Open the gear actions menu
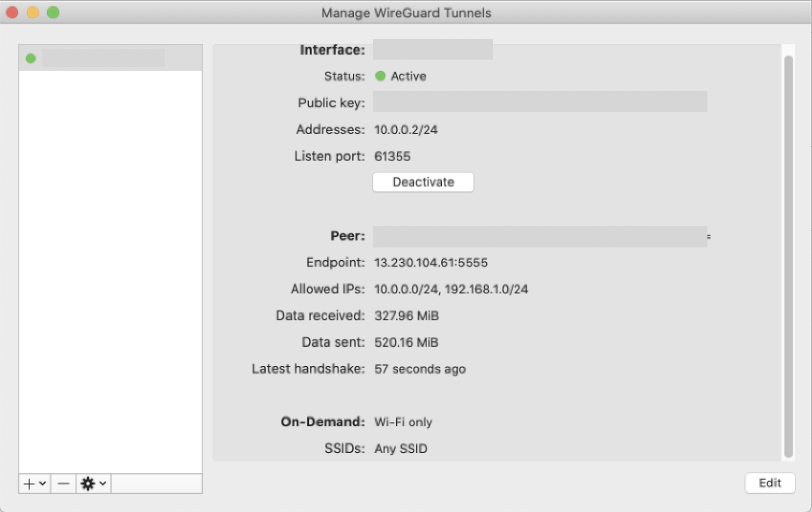The height and width of the screenshot is (512, 812). click(93, 484)
